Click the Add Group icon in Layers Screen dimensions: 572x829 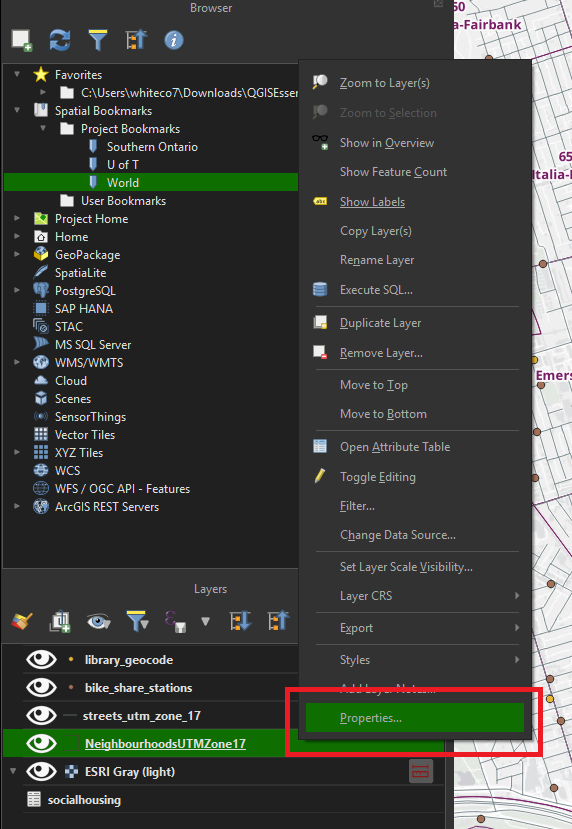pyautogui.click(x=60, y=621)
